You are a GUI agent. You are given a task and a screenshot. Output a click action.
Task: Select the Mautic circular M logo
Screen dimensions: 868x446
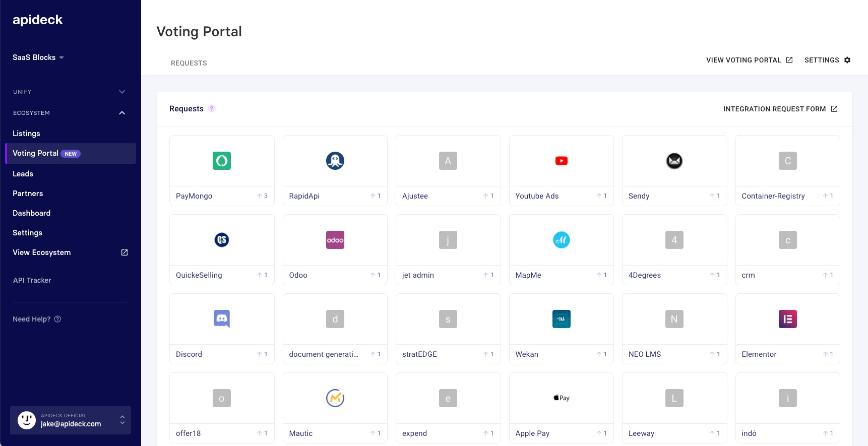(x=335, y=398)
